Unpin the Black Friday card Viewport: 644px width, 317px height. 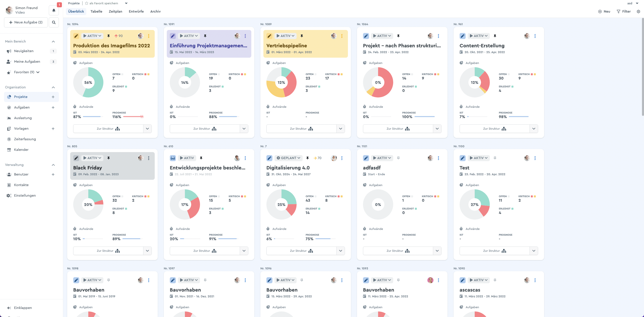click(x=108, y=158)
